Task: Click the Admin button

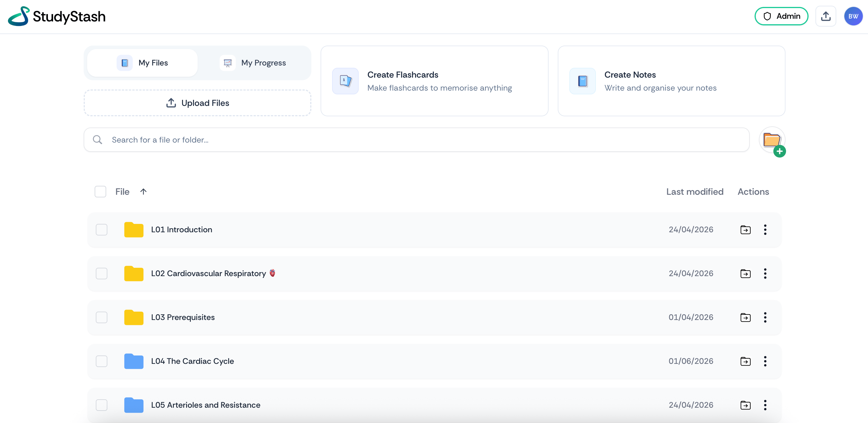Action: coord(781,16)
